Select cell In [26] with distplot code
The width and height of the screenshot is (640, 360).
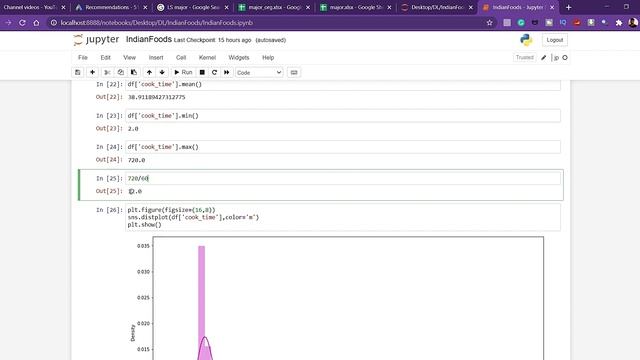tap(343, 217)
